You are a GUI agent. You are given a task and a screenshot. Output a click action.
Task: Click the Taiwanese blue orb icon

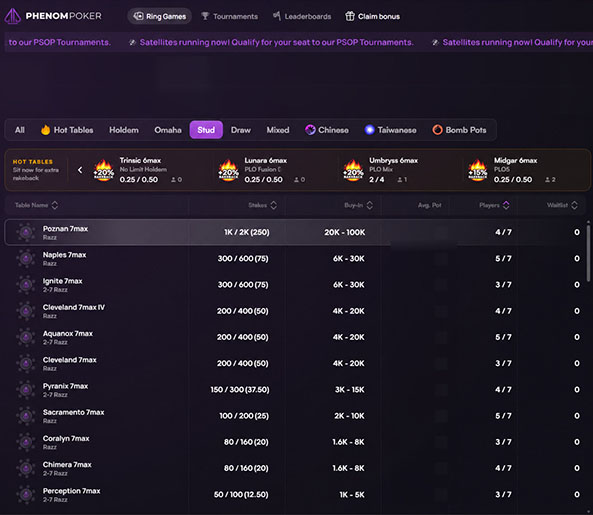click(369, 130)
